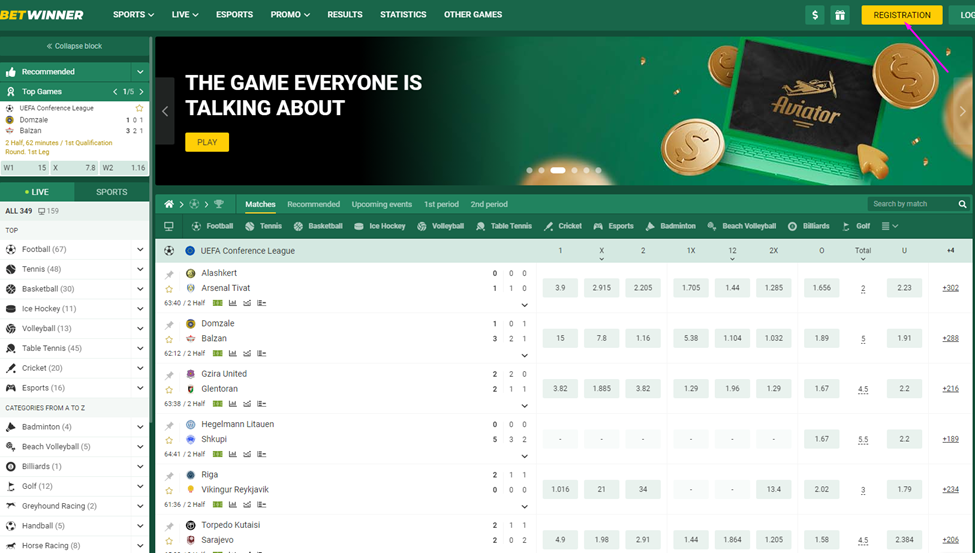The image size is (975, 553).
Task: Select the first banner carousel dot
Action: pos(530,170)
